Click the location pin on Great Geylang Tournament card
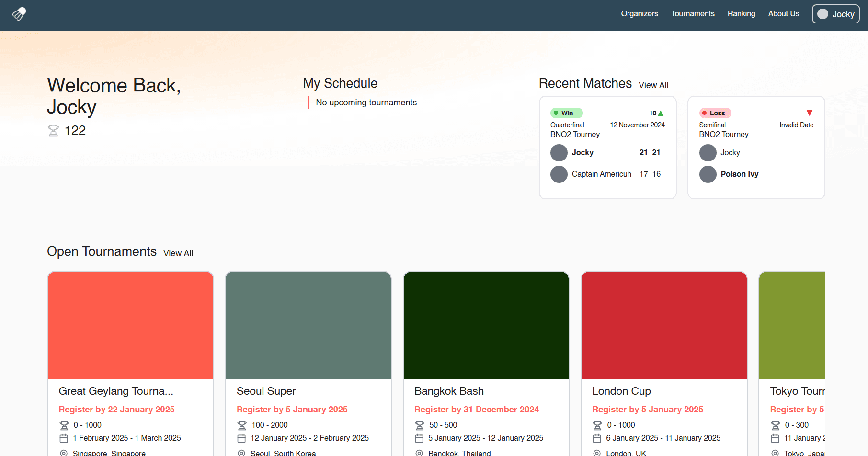 [64, 452]
